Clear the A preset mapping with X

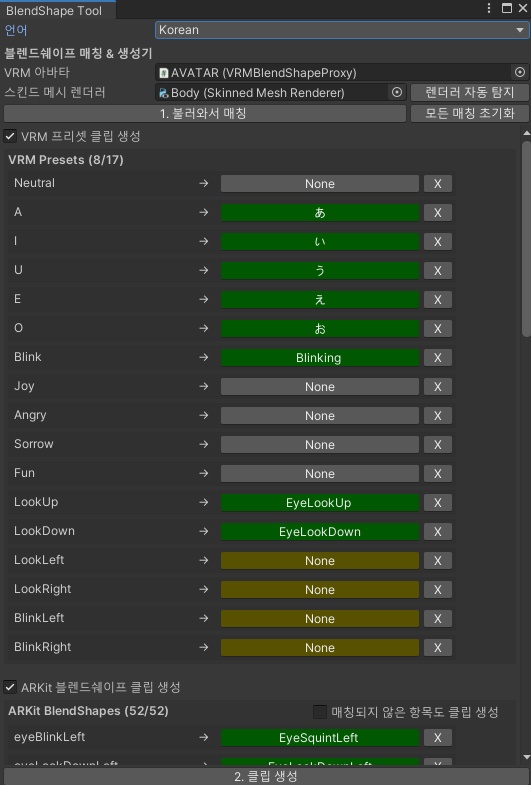click(438, 213)
